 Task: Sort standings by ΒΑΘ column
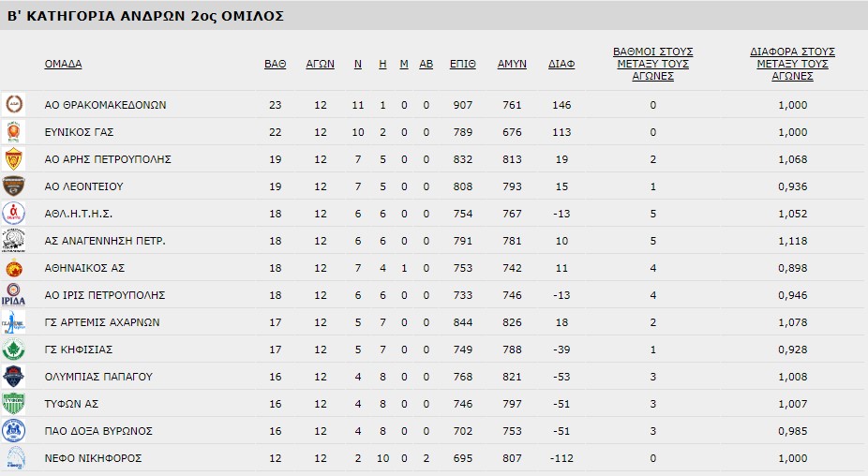[x=275, y=65]
